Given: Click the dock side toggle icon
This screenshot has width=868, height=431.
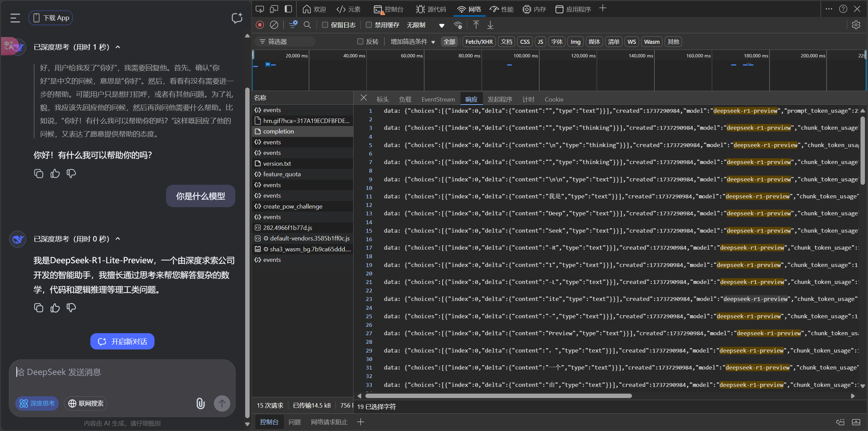Looking at the screenshot, I should (x=288, y=9).
